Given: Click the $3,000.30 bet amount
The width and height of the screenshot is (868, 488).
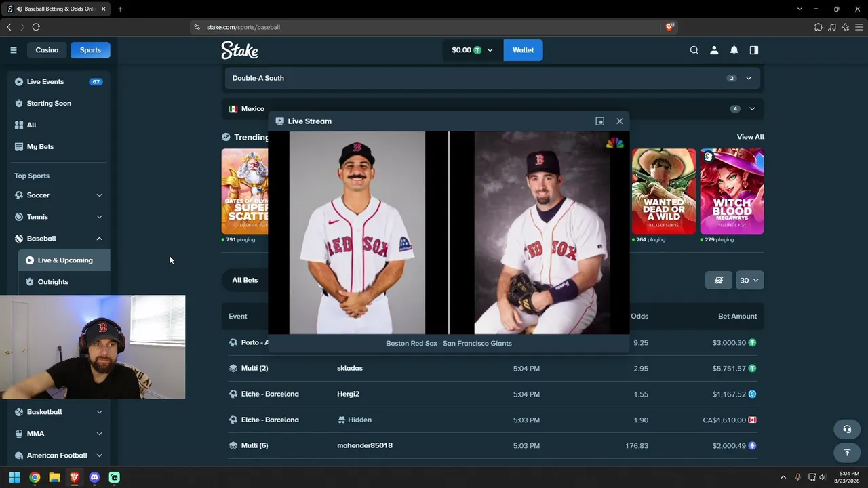Looking at the screenshot, I should coord(729,343).
